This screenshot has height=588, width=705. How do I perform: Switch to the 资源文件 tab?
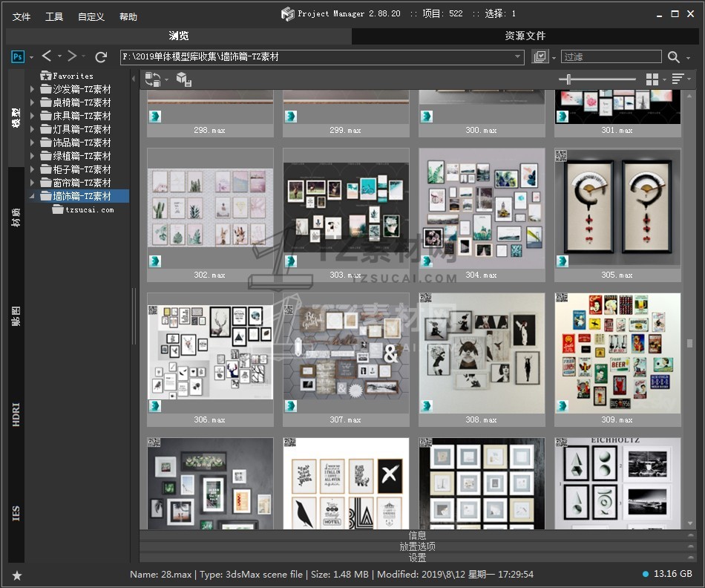525,36
